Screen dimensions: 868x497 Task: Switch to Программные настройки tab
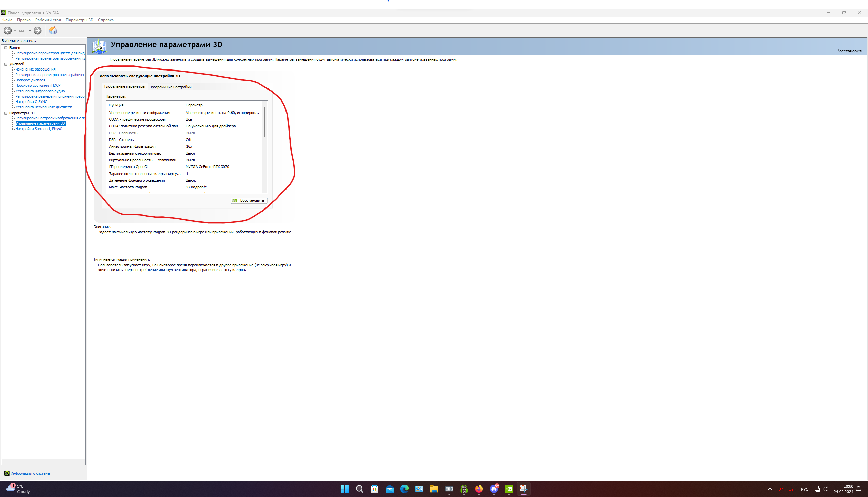coord(170,87)
